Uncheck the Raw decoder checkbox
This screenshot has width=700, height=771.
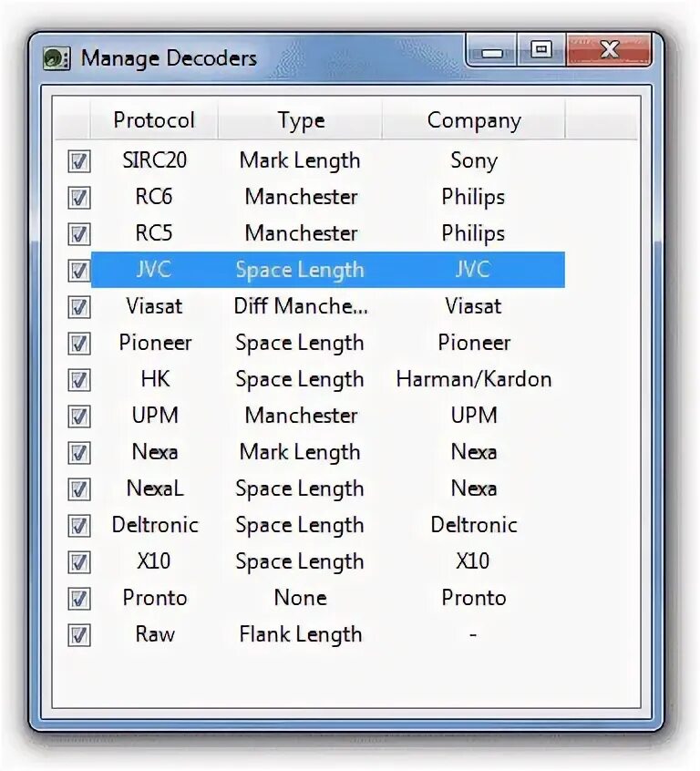78,635
